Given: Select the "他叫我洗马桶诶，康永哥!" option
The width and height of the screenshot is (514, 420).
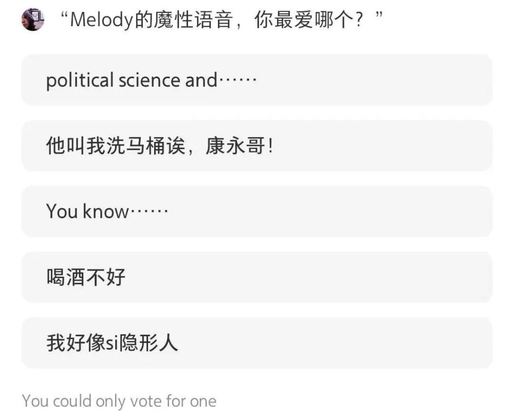Looking at the screenshot, I should point(257,145).
